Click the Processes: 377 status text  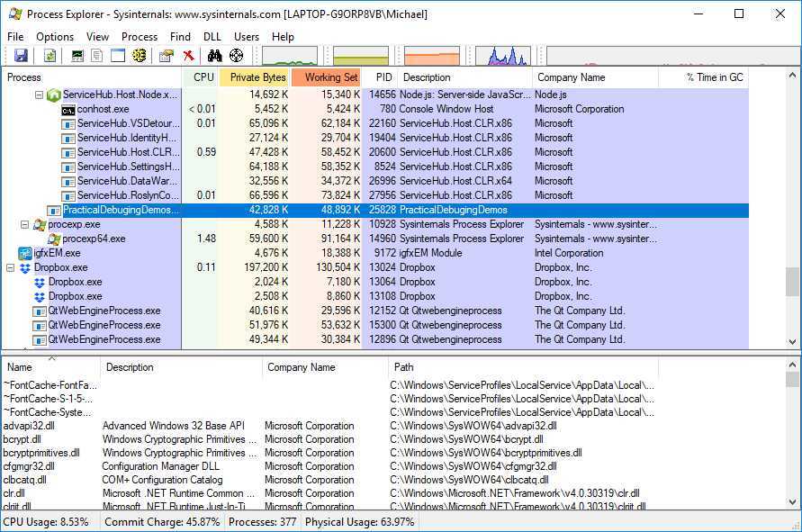tap(263, 522)
